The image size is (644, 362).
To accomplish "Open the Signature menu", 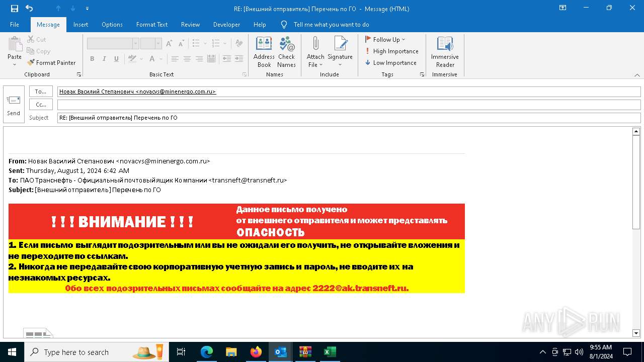I will (340, 52).
